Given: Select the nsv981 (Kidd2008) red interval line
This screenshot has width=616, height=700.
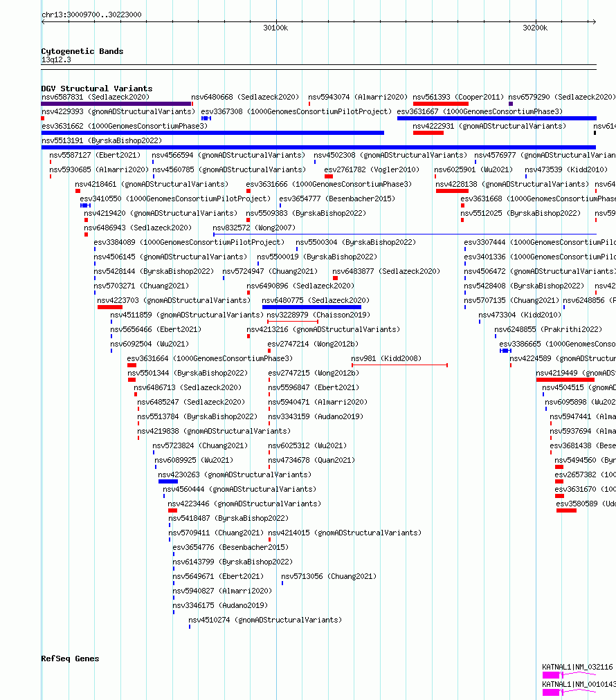Looking at the screenshot, I should 400,365.
